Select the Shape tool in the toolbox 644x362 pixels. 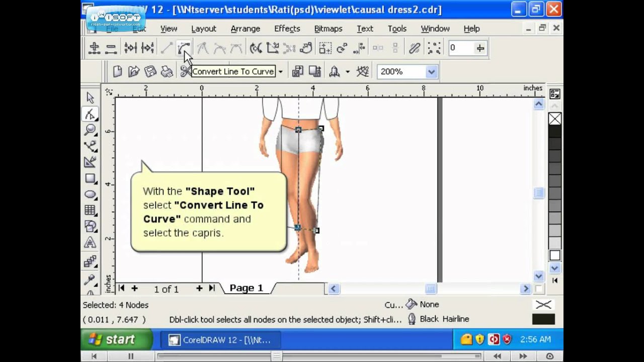click(x=90, y=114)
